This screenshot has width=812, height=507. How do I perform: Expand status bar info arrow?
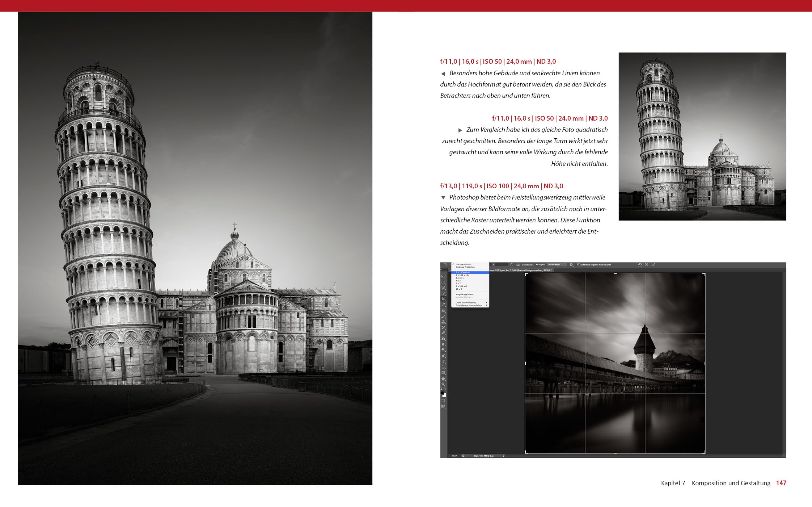click(503, 456)
